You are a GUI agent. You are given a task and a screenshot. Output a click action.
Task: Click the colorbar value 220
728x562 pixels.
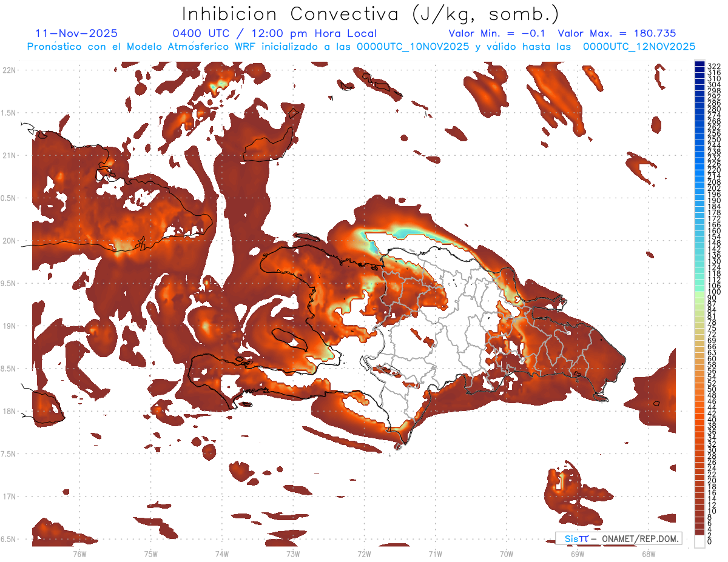click(714, 170)
